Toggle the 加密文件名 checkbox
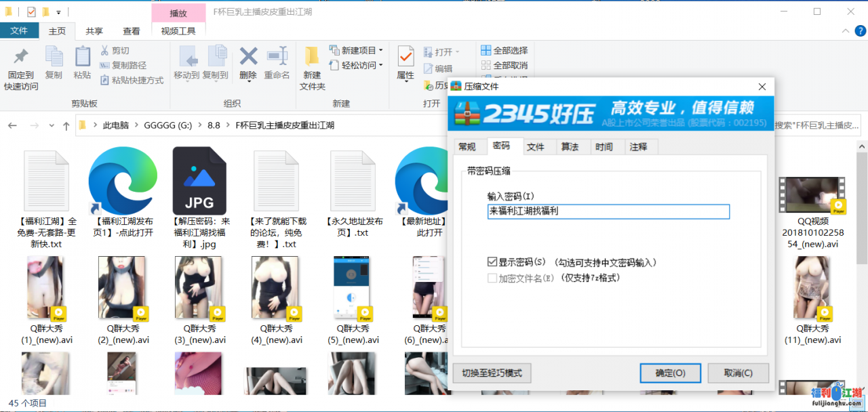This screenshot has height=412, width=868. tap(492, 278)
